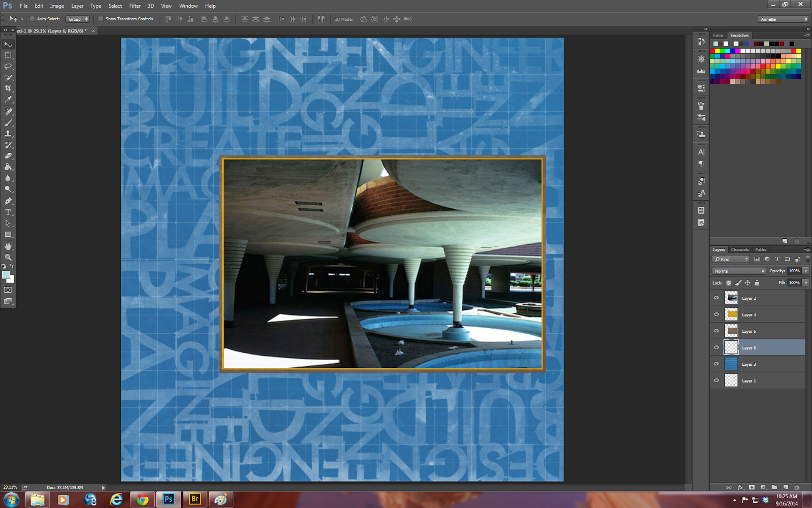The height and width of the screenshot is (508, 812).
Task: Select the Crop tool
Action: (8, 89)
